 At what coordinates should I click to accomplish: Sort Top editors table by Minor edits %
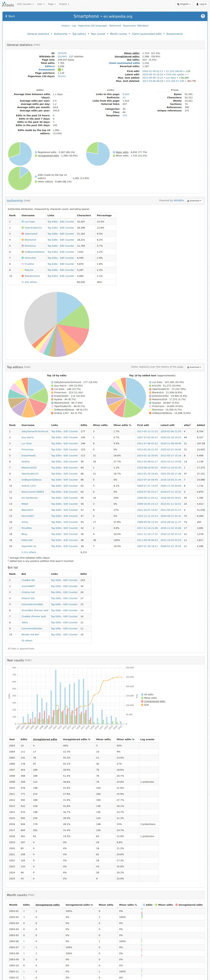pos(122,425)
